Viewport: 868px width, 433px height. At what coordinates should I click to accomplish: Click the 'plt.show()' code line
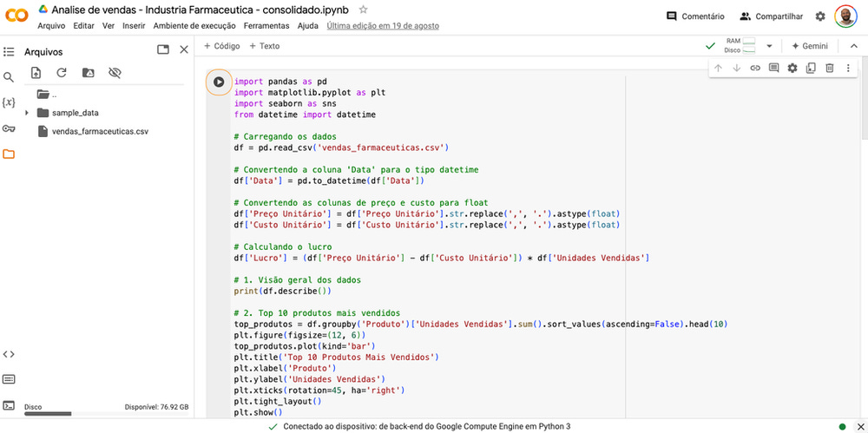pos(259,412)
